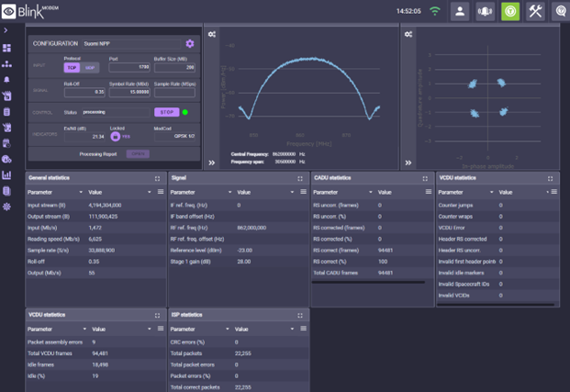Select the Idle frames row
The image size is (570, 392).
96,364
